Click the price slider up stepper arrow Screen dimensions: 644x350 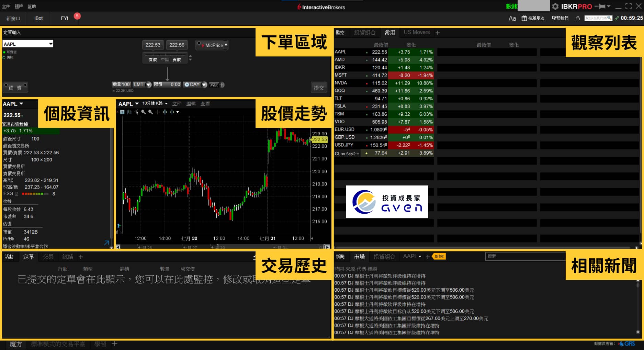click(190, 56)
